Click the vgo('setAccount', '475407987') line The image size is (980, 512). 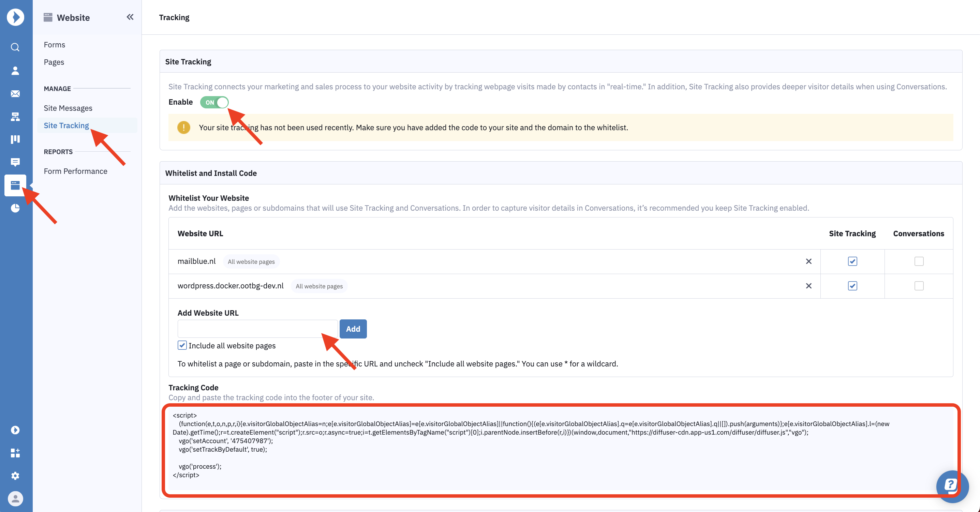[x=226, y=441]
